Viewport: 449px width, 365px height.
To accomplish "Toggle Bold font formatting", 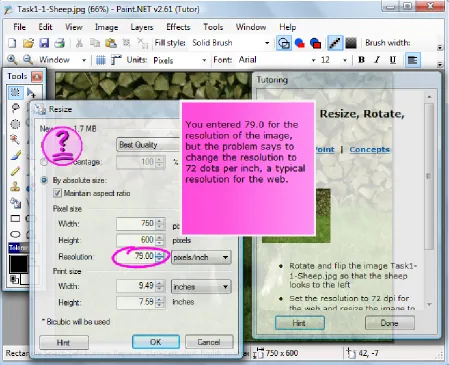I will tap(361, 60).
